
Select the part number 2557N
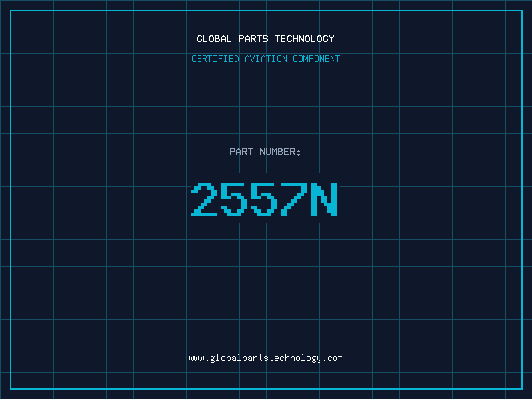point(264,199)
